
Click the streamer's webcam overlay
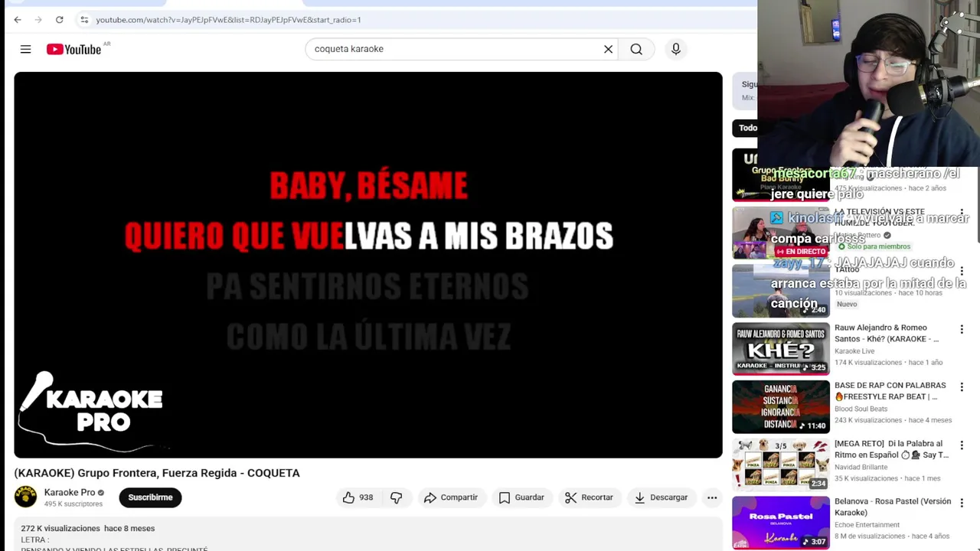point(868,83)
